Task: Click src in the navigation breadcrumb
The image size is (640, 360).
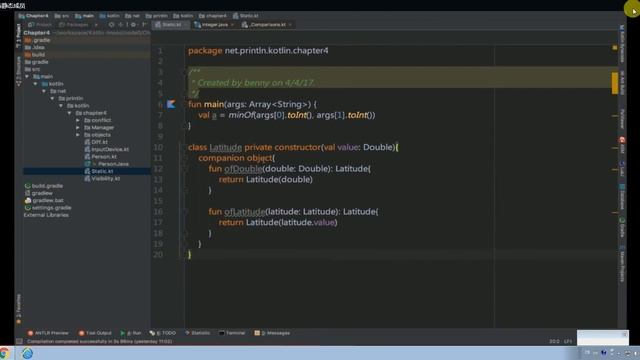Action: [62, 16]
